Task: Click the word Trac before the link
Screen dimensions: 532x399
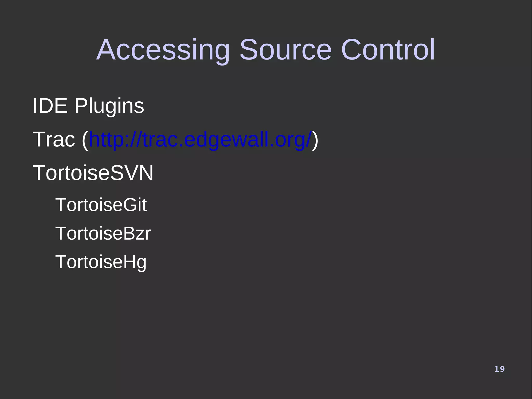Action: pyautogui.click(x=54, y=140)
